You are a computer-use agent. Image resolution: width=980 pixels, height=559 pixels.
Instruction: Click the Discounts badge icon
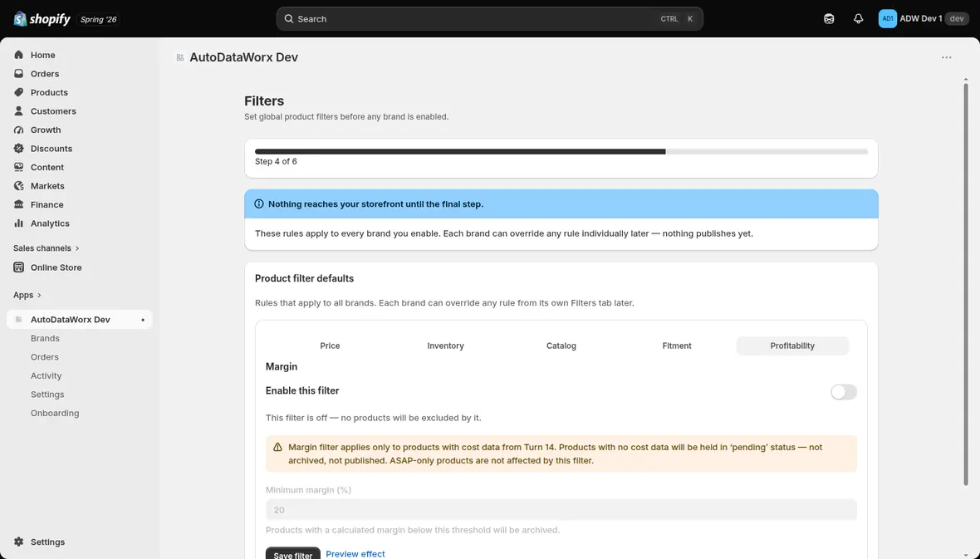(19, 149)
